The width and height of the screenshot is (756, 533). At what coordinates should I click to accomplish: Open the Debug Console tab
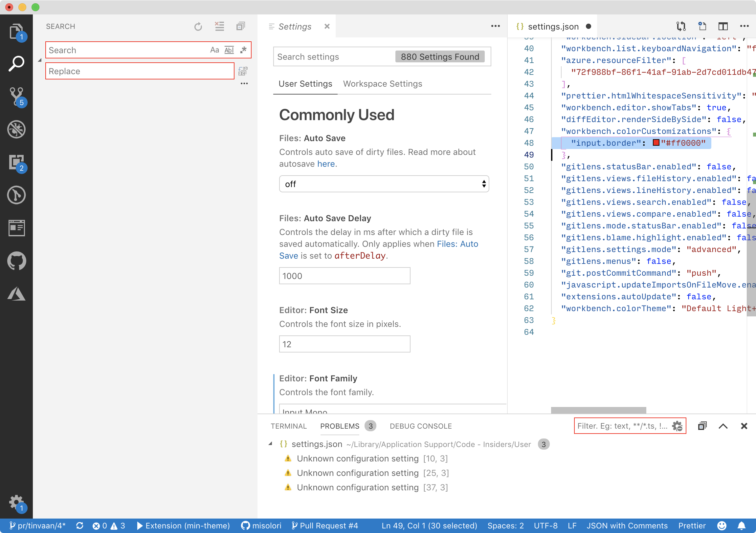pyautogui.click(x=420, y=426)
